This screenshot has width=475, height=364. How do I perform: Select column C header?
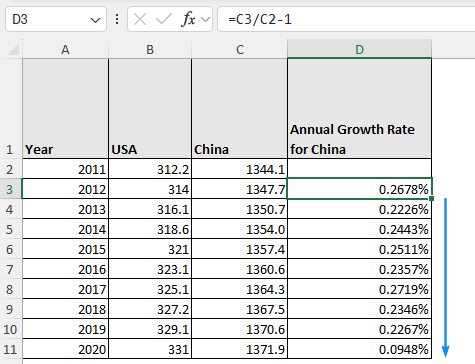tap(240, 49)
